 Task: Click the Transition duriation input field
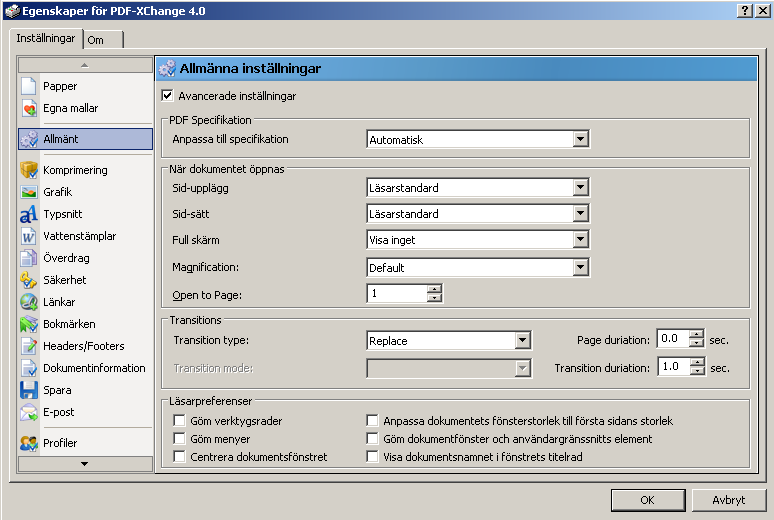[674, 366]
